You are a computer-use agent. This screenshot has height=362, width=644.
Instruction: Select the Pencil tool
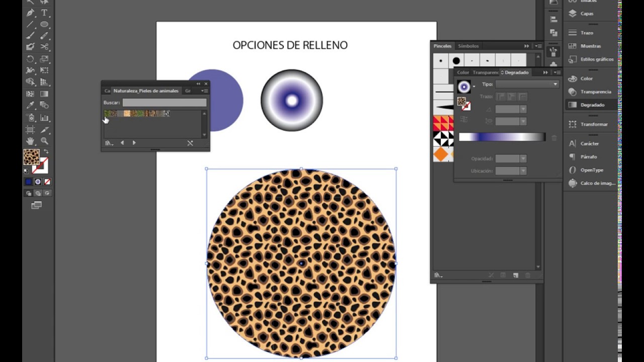pos(44,36)
